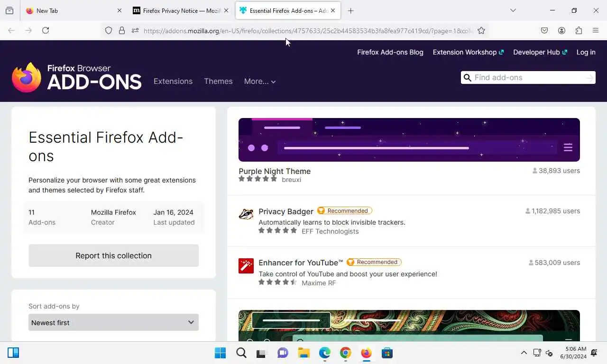Click the addons.mozilla.org URL field
Image resolution: width=607 pixels, height=364 pixels.
coord(308,31)
